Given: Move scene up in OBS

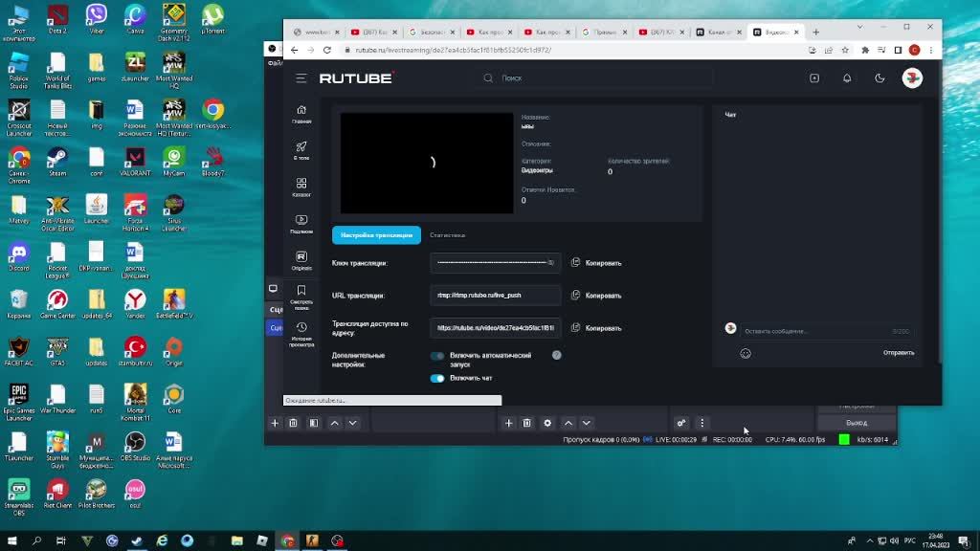Looking at the screenshot, I should pos(334,423).
